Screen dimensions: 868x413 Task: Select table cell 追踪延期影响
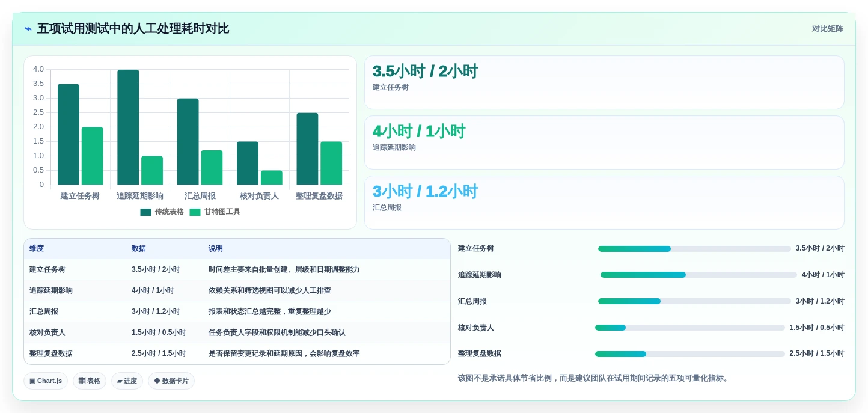[x=51, y=290]
